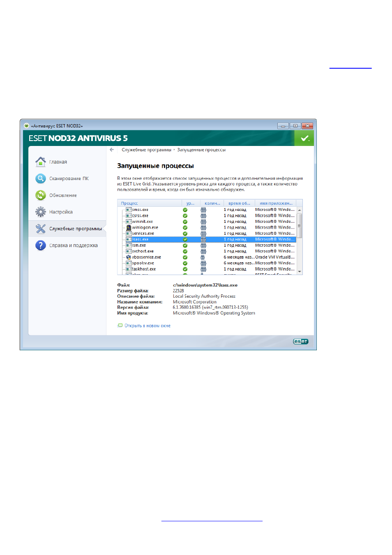
Task: Click the back arrow near breadcrumb
Action: coord(112,150)
